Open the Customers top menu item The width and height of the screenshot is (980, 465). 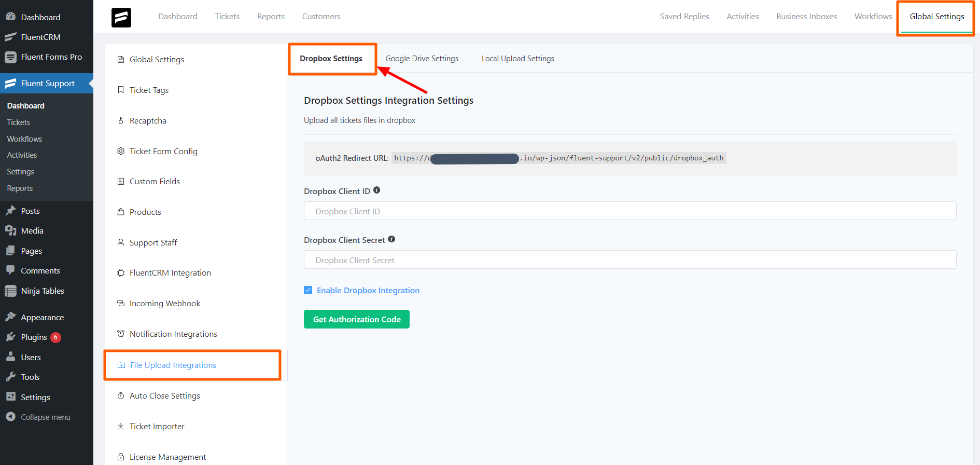coord(321,17)
